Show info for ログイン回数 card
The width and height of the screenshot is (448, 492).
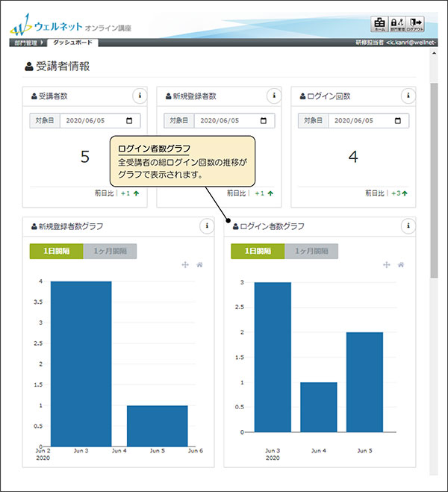[408, 96]
